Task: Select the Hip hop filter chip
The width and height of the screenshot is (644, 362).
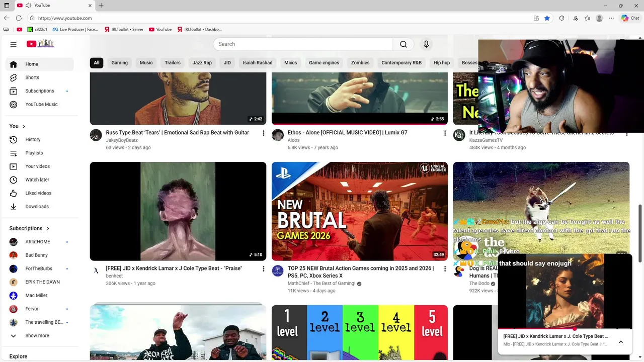Action: (442, 63)
